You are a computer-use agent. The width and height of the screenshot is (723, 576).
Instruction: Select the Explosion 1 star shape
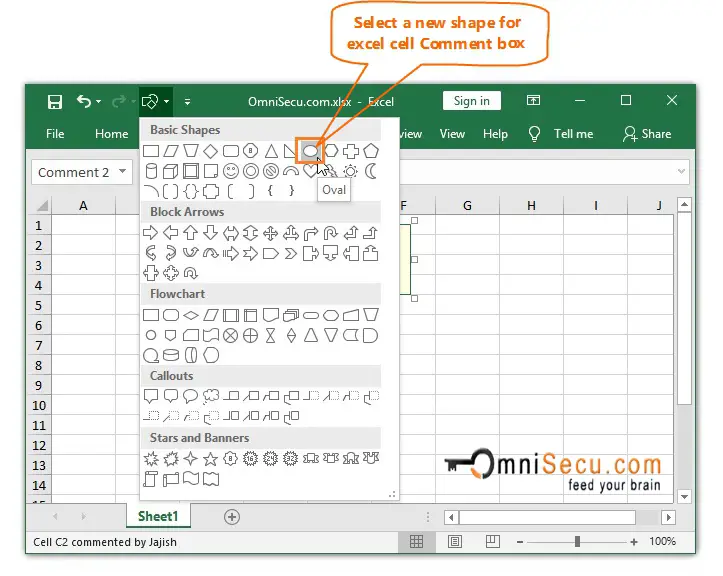tap(151, 458)
